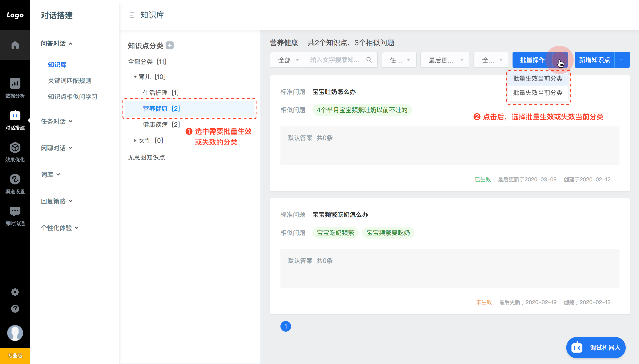Open the help question mark icon
639x364 pixels.
tap(15, 309)
